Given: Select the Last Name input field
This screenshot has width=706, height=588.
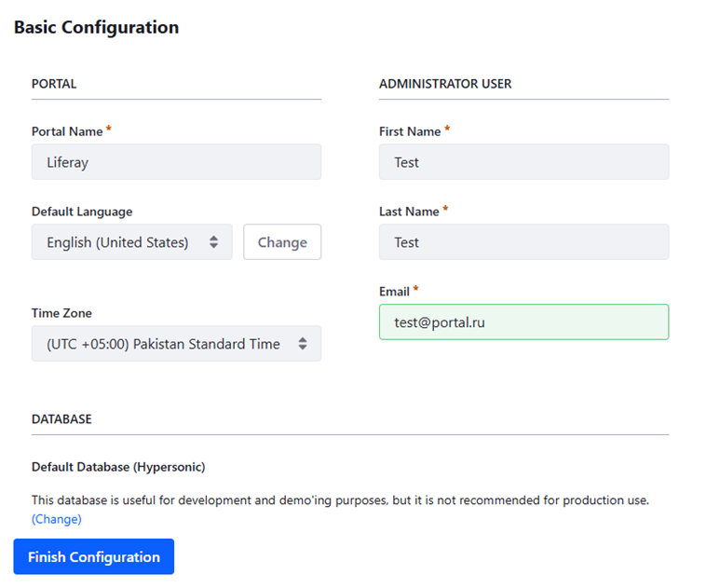Looking at the screenshot, I should coord(523,242).
